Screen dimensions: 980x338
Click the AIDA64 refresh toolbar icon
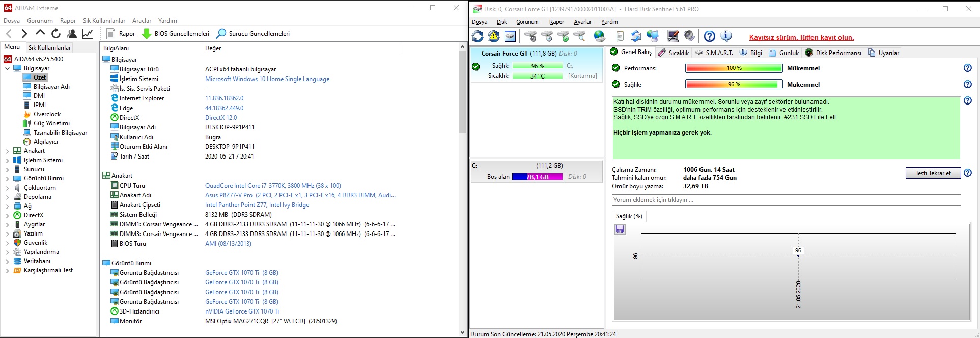(56, 34)
